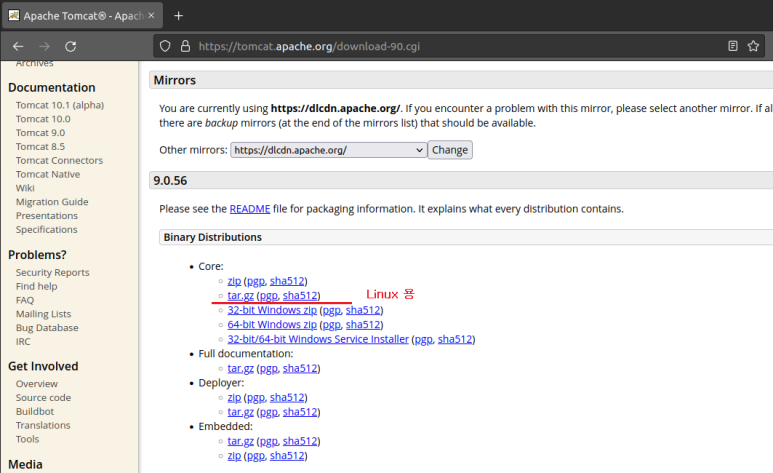The image size is (773, 473).
Task: Close the Apache Tomcat tab
Action: click(151, 15)
